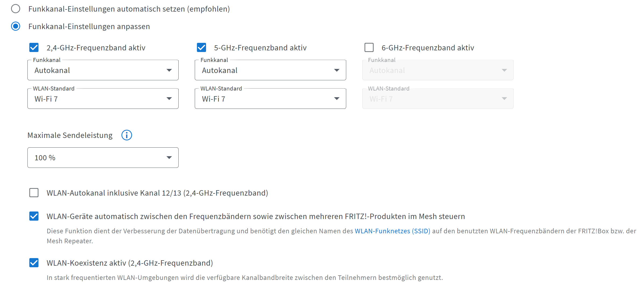
Task: Open the 100 % Sendeleistung dropdown
Action: tap(103, 158)
